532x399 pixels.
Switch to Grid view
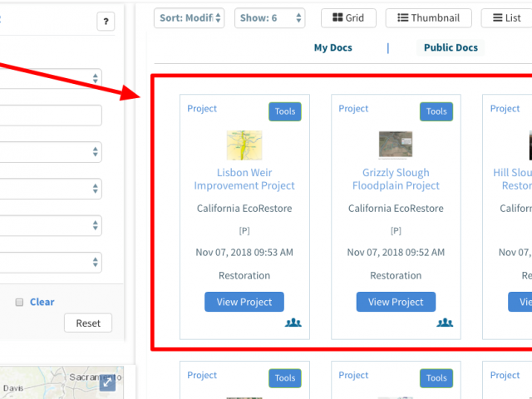point(348,18)
